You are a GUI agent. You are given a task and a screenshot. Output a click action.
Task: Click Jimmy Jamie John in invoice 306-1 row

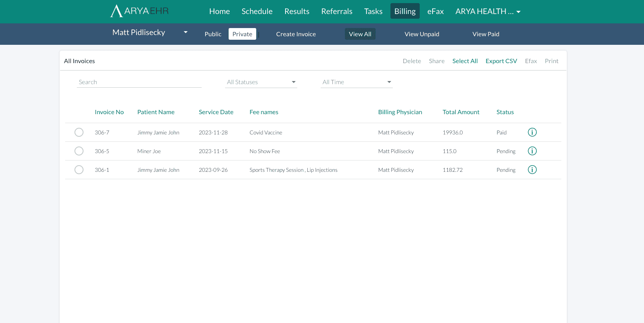158,170
